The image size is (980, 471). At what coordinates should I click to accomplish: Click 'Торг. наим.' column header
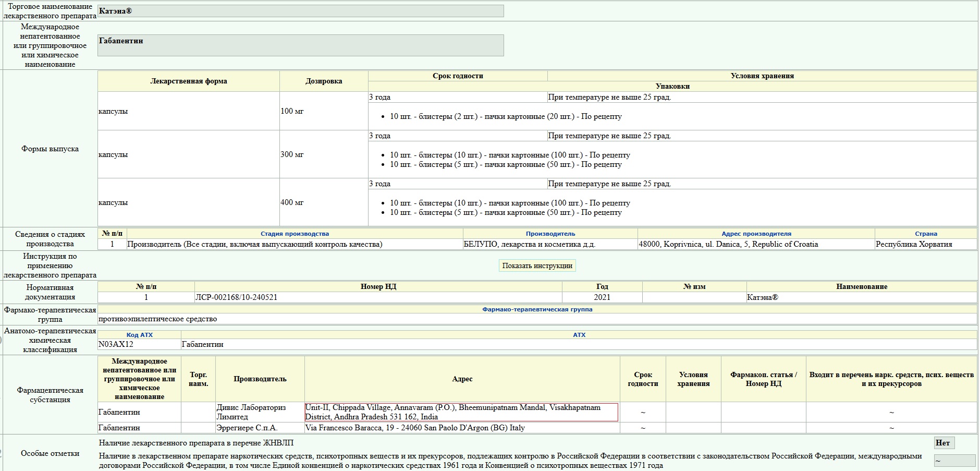[199, 379]
